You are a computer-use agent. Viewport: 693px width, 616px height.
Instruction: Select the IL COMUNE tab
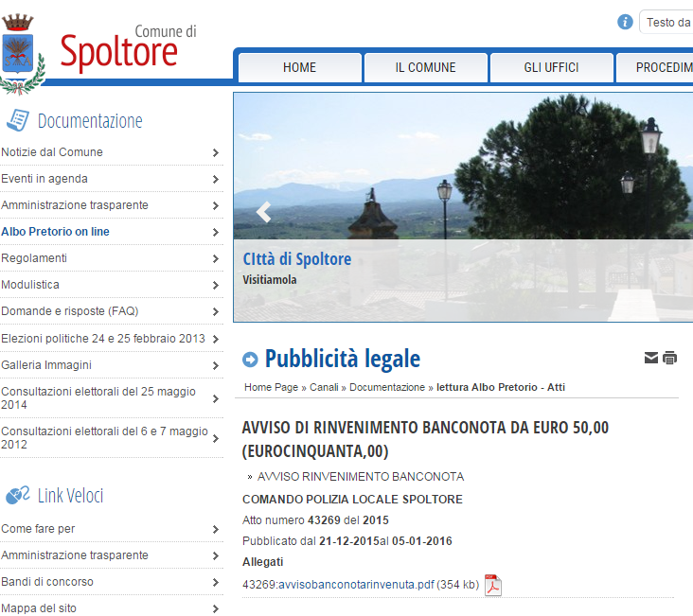425,67
